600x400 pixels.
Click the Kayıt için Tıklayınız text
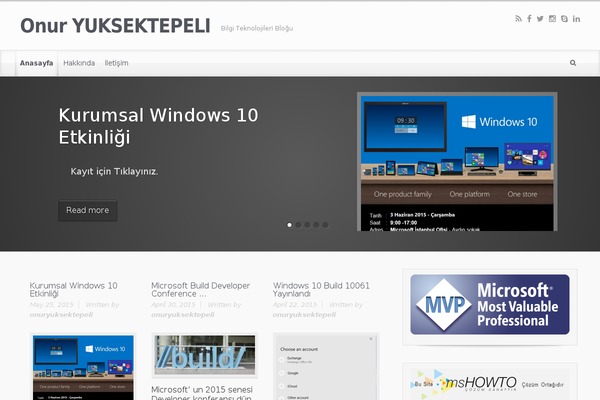click(x=114, y=171)
